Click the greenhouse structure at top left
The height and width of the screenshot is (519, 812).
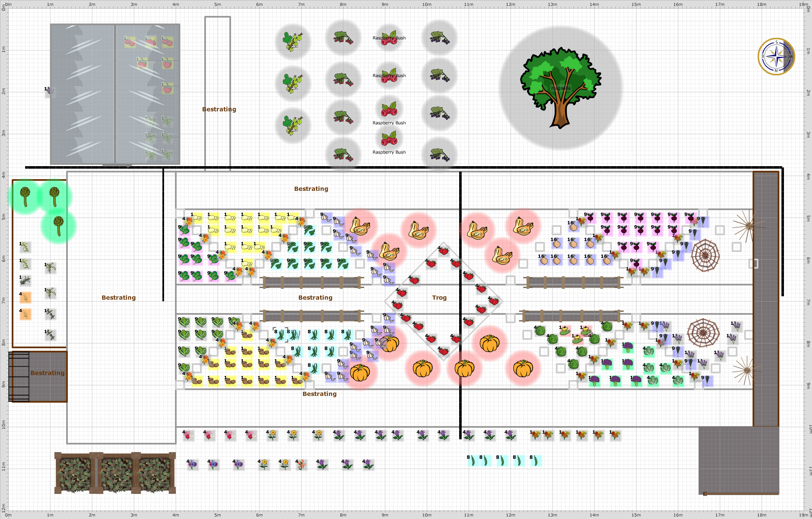pyautogui.click(x=84, y=92)
